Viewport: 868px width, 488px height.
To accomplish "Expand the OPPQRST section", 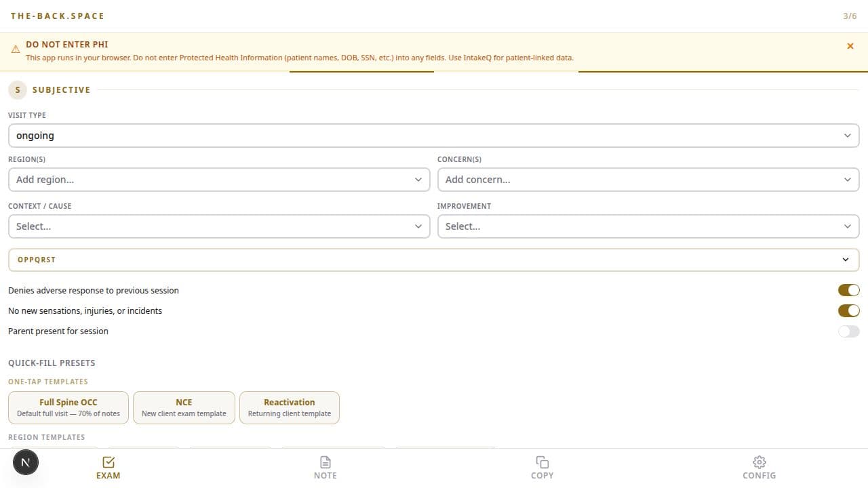I will (x=433, y=260).
